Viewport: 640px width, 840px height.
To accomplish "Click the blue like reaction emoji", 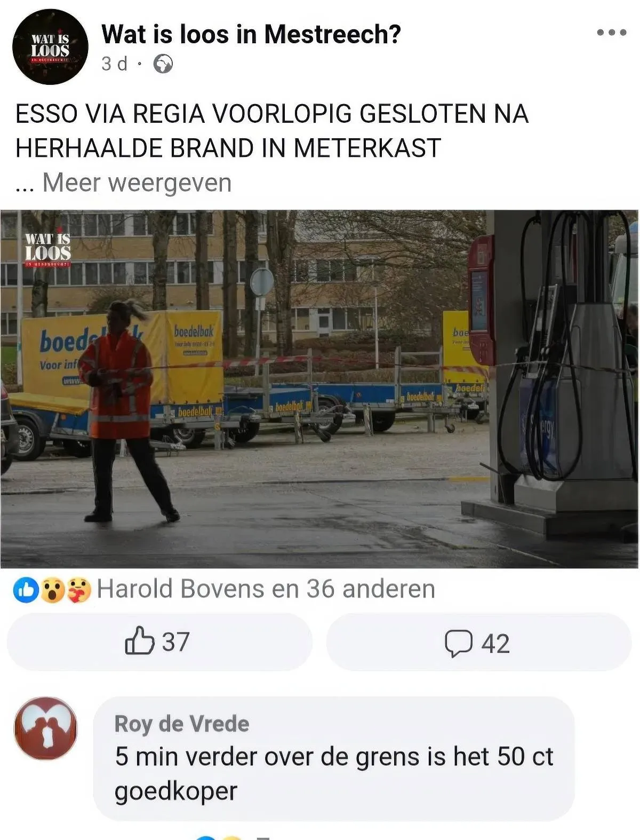I will (25, 590).
